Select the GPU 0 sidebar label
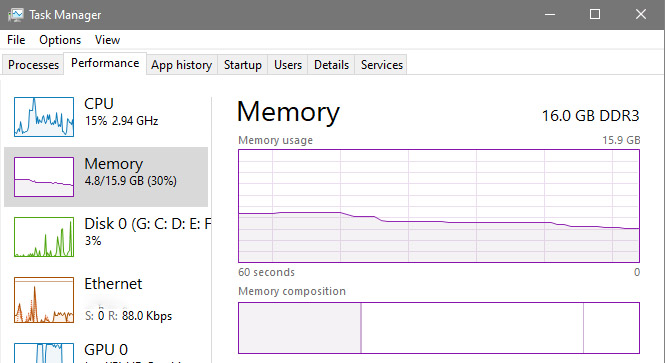The image size is (665, 363). click(x=106, y=350)
